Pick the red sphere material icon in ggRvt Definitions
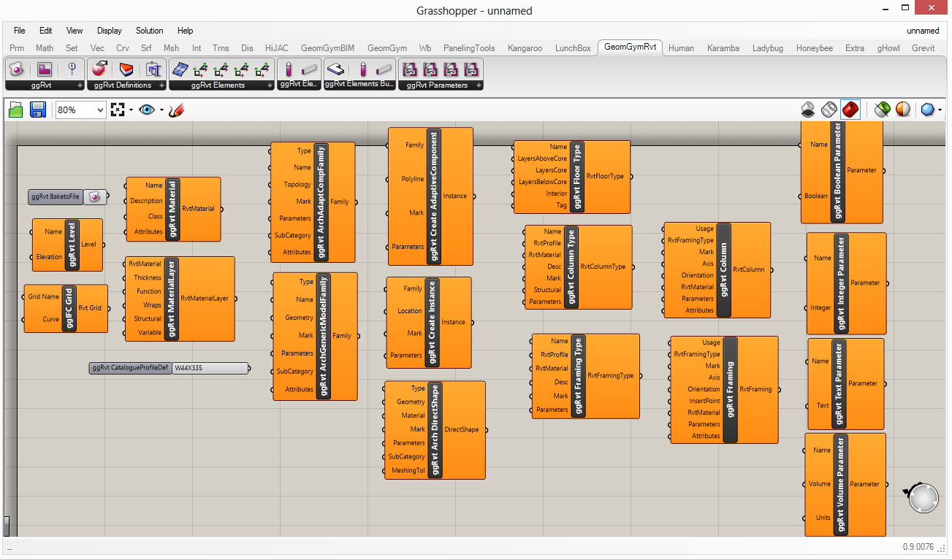Screen dimensions: 952x560 click(x=99, y=69)
